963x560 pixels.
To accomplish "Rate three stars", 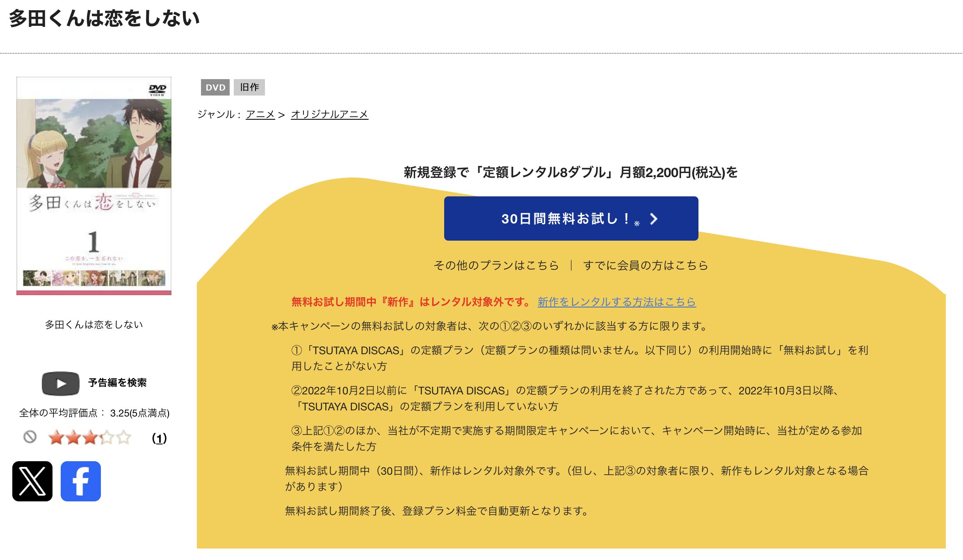I will [x=90, y=437].
